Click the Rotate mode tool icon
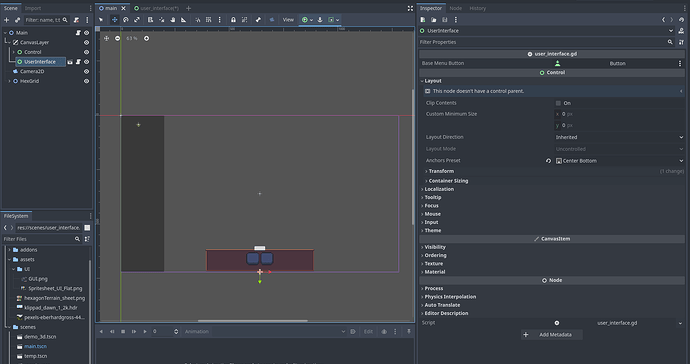 click(126, 20)
